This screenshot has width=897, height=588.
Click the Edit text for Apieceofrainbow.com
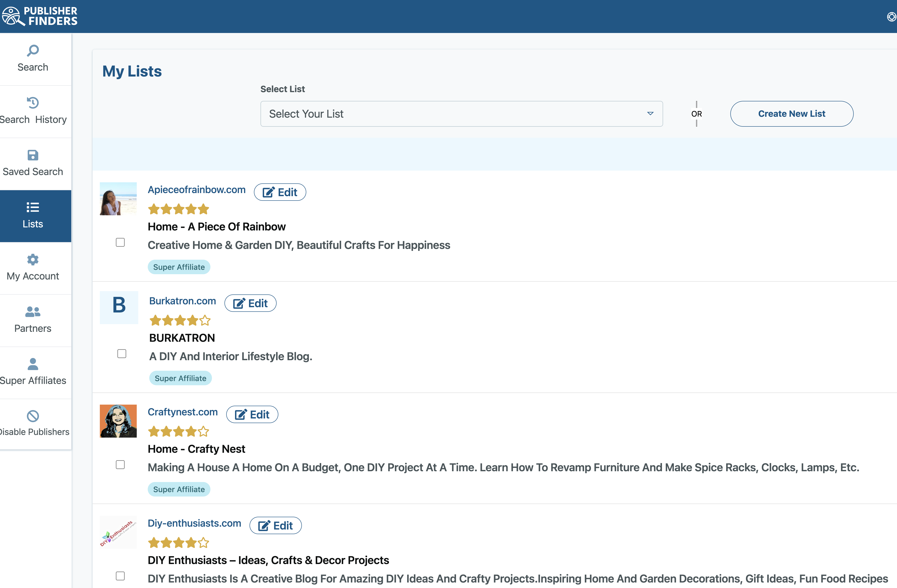(288, 192)
